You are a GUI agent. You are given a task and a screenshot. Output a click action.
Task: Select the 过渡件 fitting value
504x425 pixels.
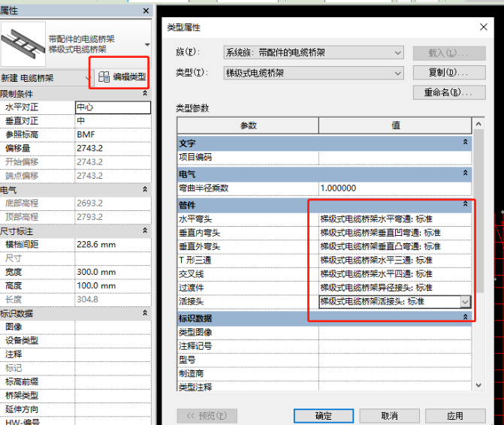coord(395,288)
